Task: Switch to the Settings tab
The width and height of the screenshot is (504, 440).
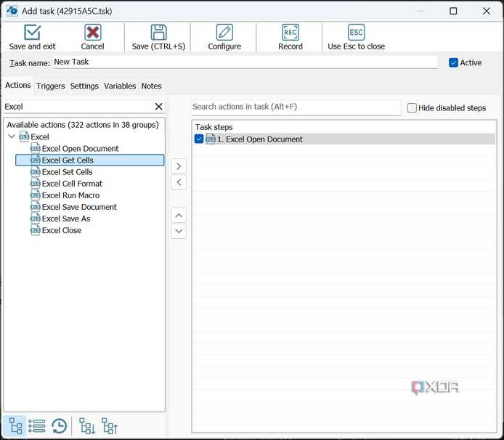Action: tap(84, 86)
